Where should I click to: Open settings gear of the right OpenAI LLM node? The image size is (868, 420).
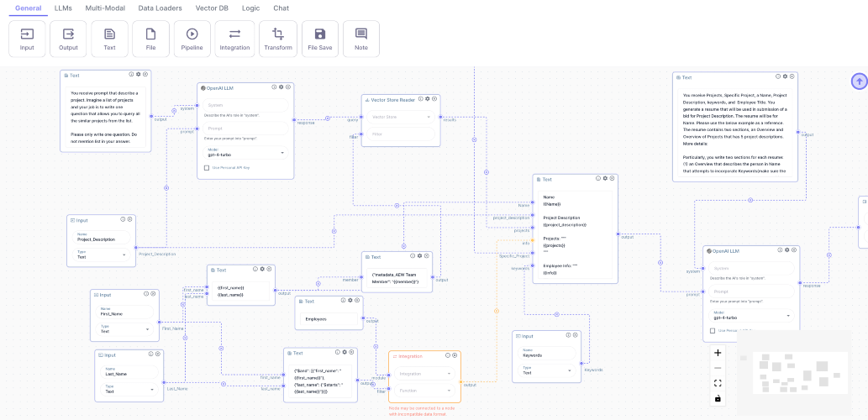tap(786, 250)
